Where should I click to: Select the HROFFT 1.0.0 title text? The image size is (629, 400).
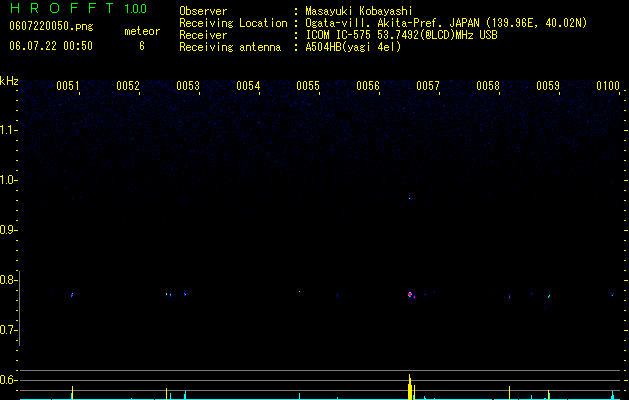78,8
